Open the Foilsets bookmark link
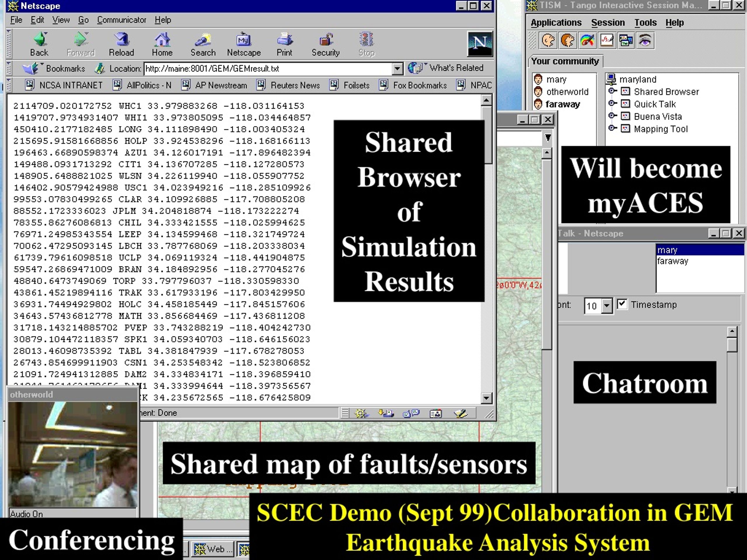Screen dimensions: 747x560 pos(350,85)
